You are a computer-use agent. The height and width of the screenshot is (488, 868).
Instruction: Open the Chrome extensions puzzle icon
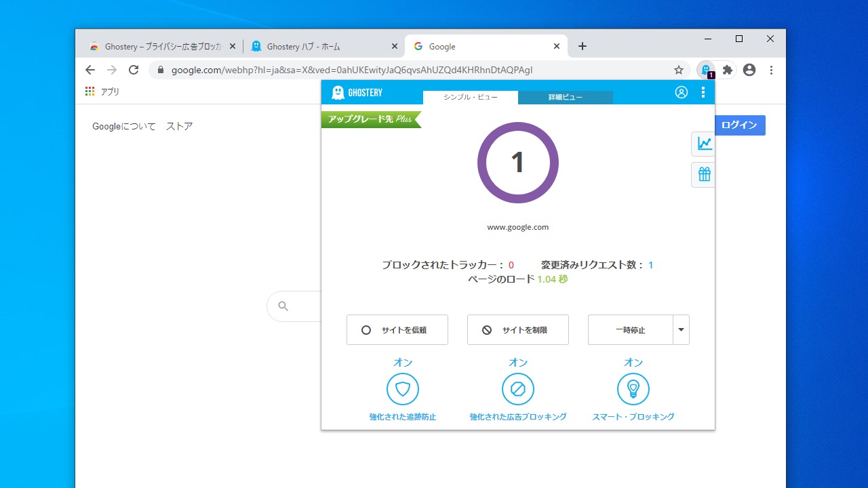(728, 70)
